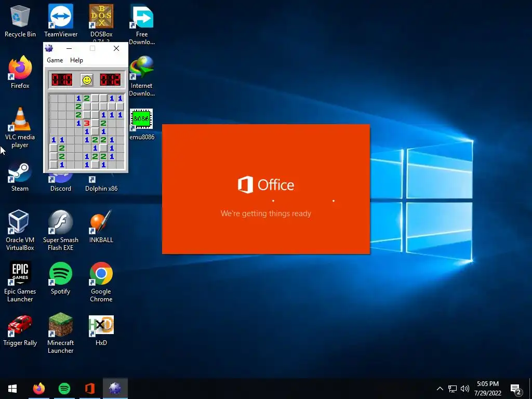Screen dimensions: 532x399
Task: Open the Action Center notifications icon
Action: tap(516, 389)
